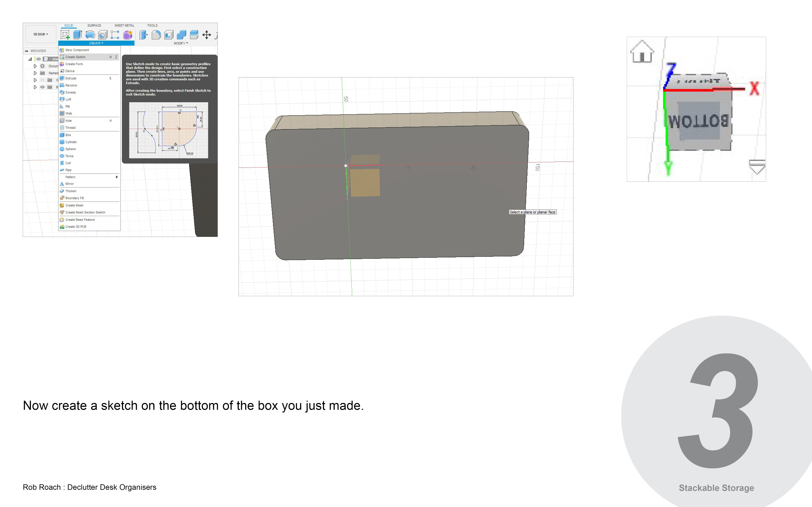
Task: Choose Cylinder from the Create menu
Action: coord(89,142)
